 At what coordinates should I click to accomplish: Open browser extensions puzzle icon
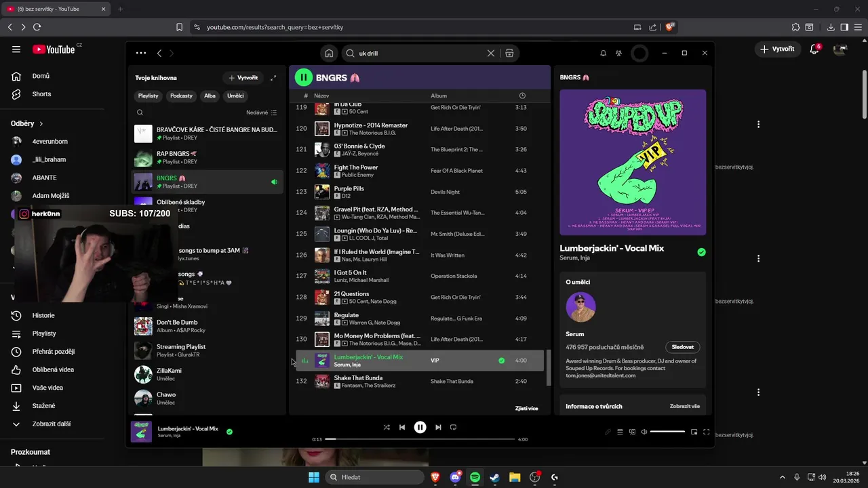(x=795, y=27)
